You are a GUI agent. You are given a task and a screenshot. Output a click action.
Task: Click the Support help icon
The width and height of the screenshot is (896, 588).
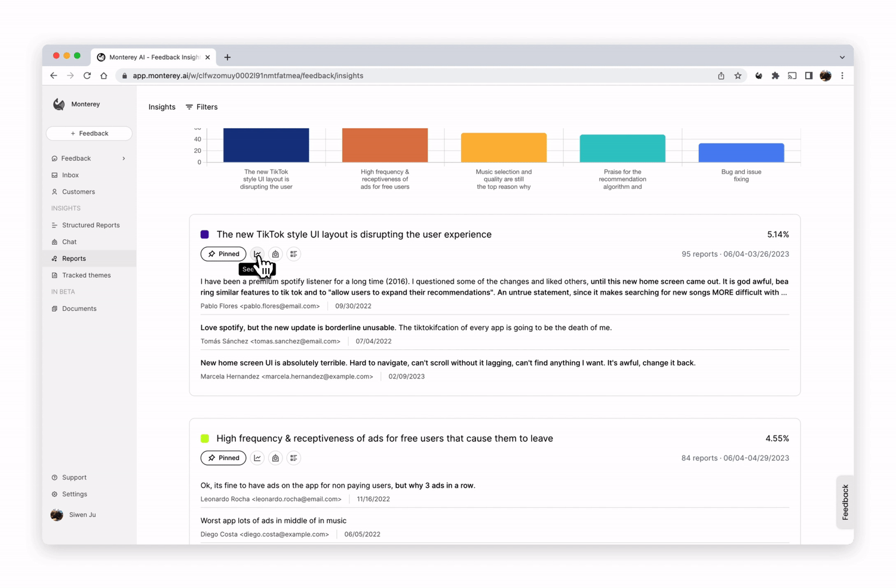pos(54,478)
